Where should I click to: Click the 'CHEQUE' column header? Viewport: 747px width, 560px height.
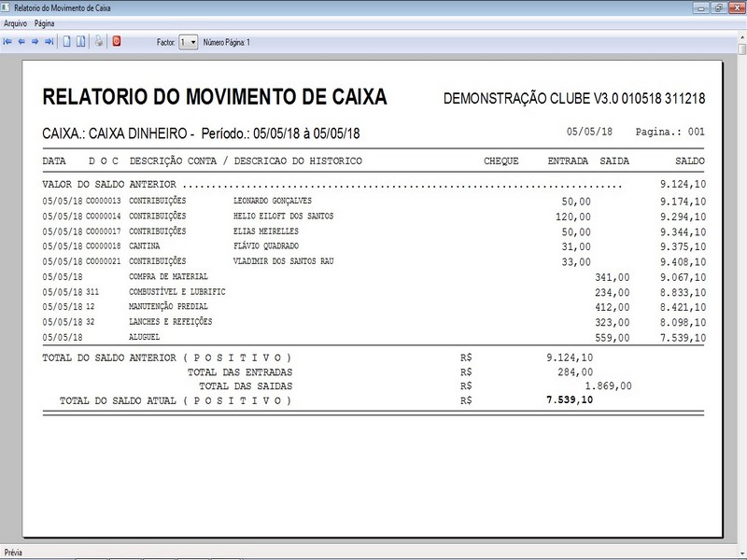[x=501, y=161]
